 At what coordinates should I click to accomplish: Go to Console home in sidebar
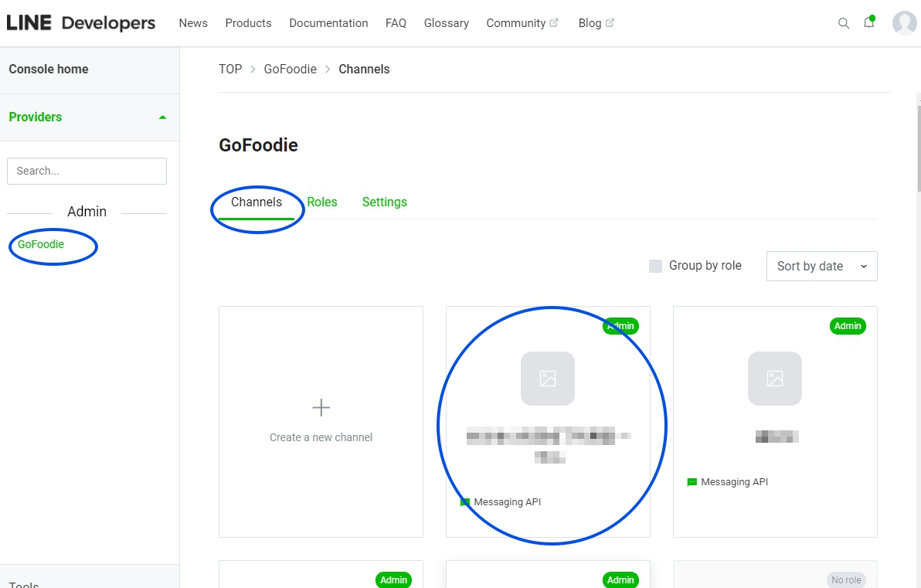pyautogui.click(x=49, y=70)
